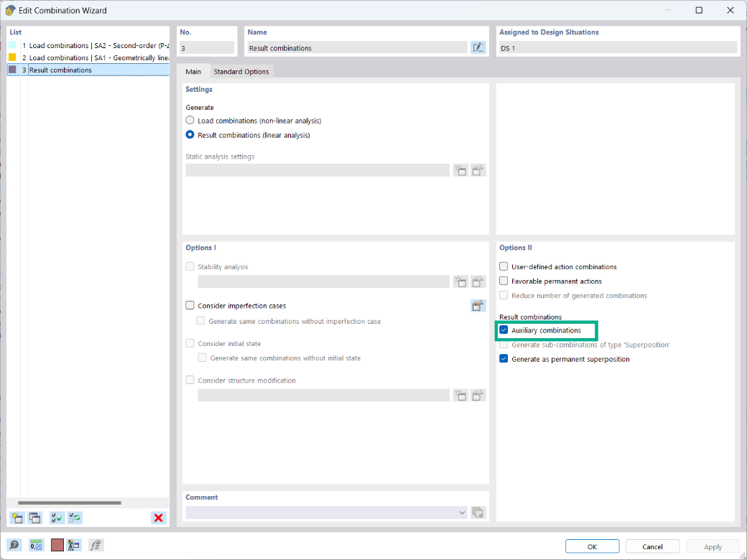Create new static analysis settings icon

click(x=460, y=170)
